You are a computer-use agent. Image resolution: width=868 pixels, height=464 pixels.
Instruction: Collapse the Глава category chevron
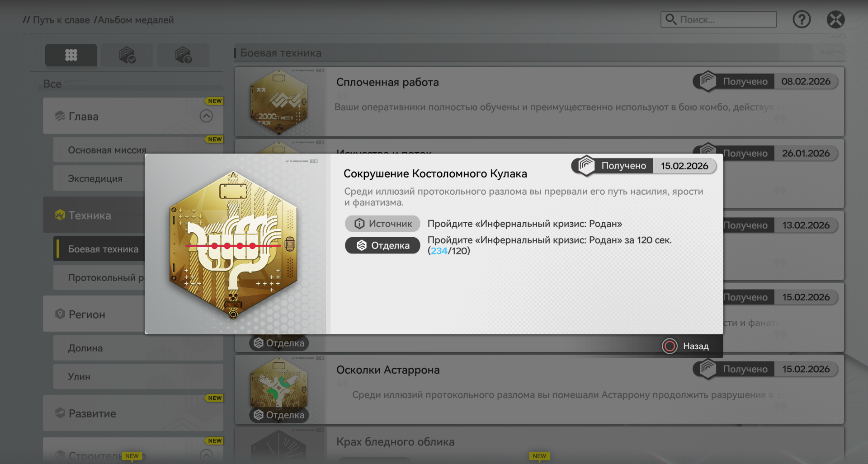coord(206,116)
